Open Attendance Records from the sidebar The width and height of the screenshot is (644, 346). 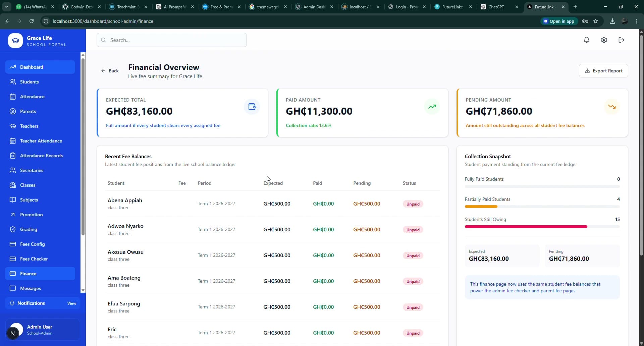pos(37,156)
